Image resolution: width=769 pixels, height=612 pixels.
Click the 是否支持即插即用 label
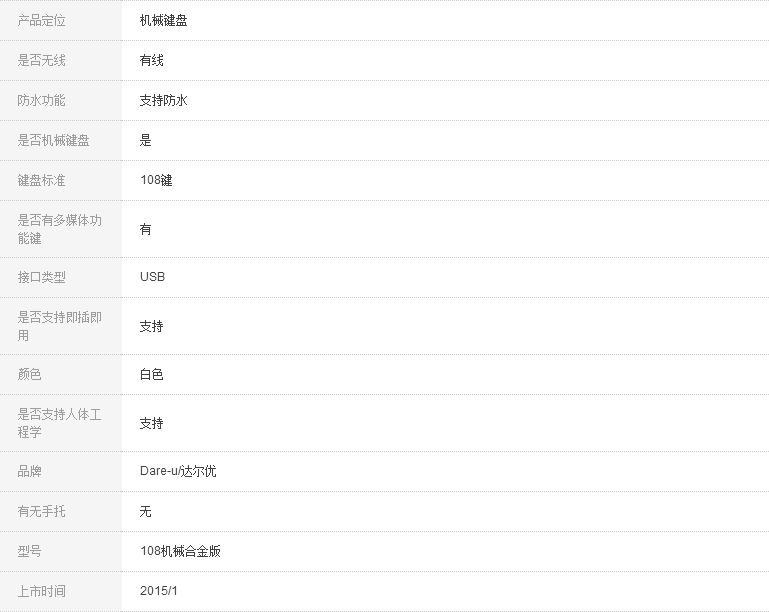[x=60, y=326]
